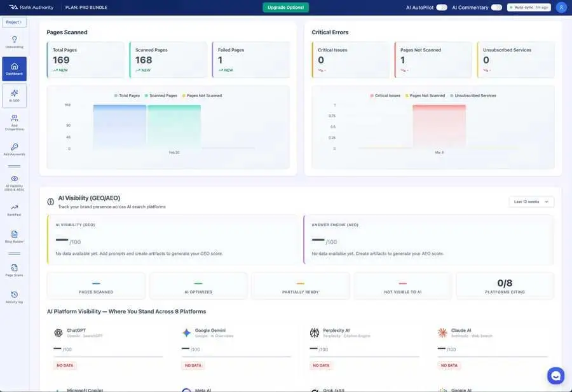This screenshot has width=572, height=392.
Task: Click the ChatGPT platform logo
Action: click(x=58, y=332)
